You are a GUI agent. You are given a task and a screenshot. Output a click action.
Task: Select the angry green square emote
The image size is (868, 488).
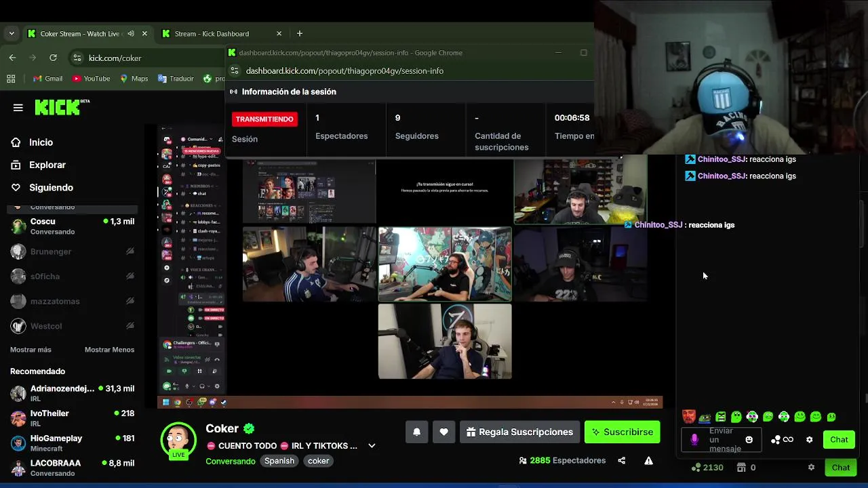[721, 417]
